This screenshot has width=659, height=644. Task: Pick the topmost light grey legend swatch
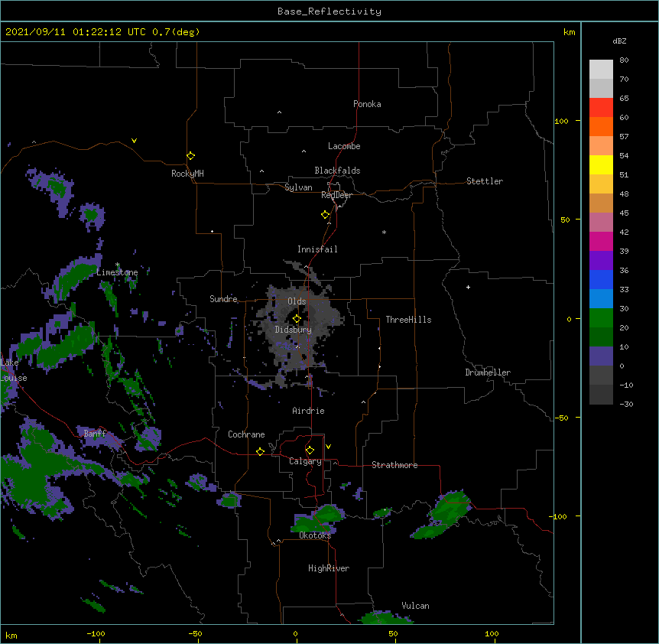[601, 70]
